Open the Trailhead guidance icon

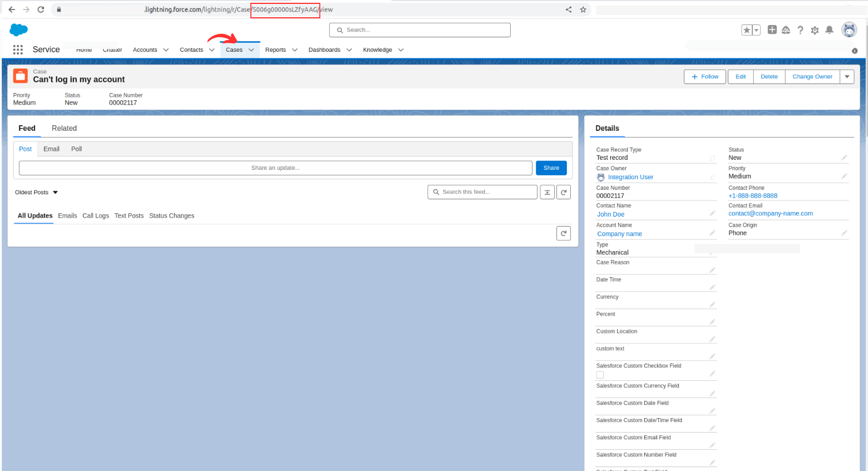click(786, 30)
